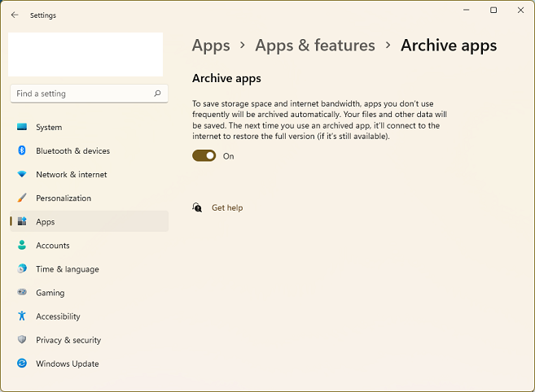Click the Time & language globe icon

click(22, 268)
